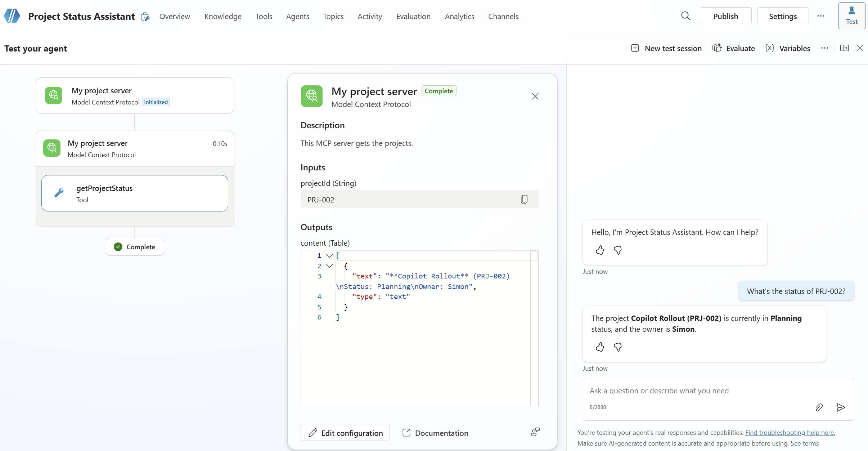This screenshot has width=868, height=451.
Task: Toggle the side panel layout icon
Action: click(x=845, y=48)
